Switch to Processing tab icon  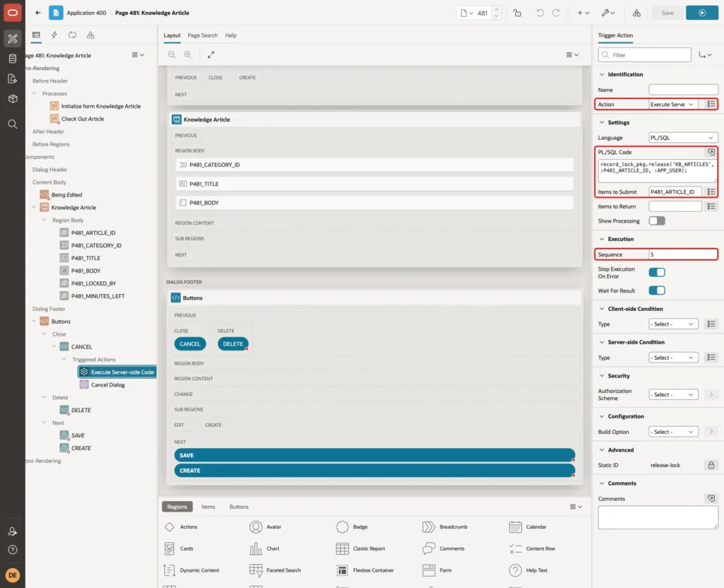(73, 35)
